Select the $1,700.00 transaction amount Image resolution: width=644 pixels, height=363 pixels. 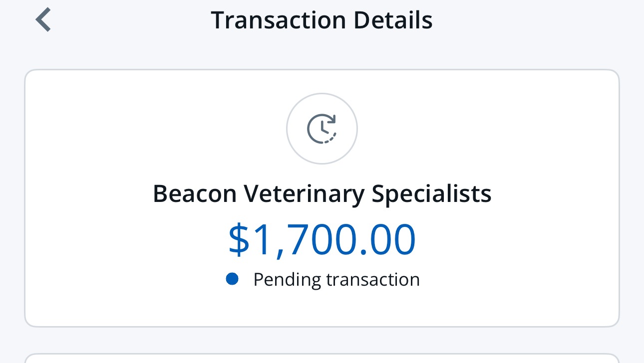pyautogui.click(x=322, y=240)
